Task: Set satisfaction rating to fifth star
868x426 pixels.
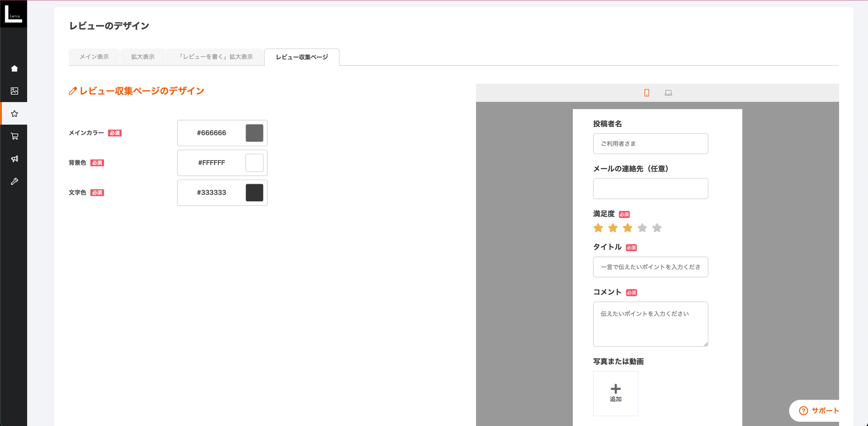Action: tap(657, 228)
